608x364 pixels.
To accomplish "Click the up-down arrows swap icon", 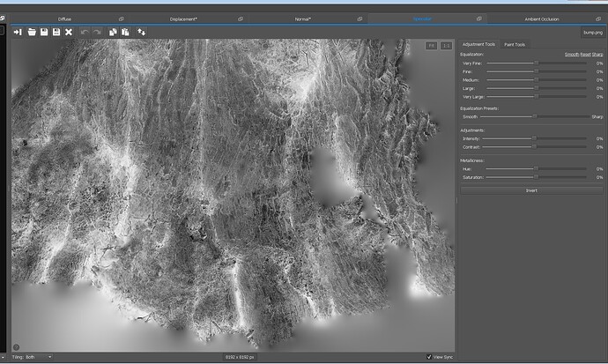I will [142, 33].
